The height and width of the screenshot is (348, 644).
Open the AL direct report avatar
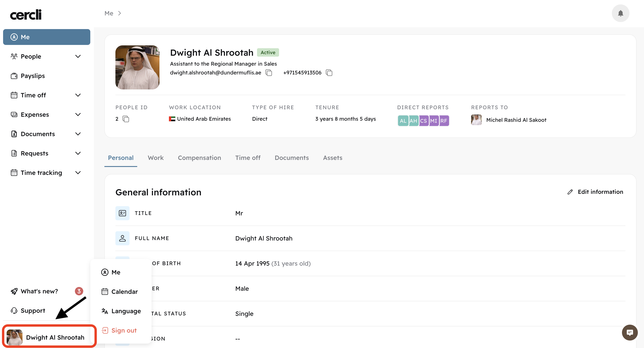click(x=403, y=121)
